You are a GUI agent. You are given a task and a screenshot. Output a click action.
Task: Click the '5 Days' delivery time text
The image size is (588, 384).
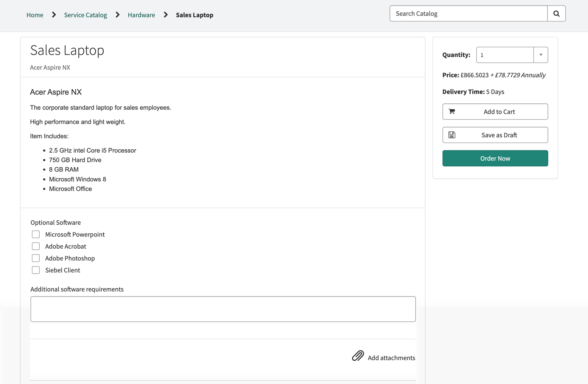tap(495, 92)
